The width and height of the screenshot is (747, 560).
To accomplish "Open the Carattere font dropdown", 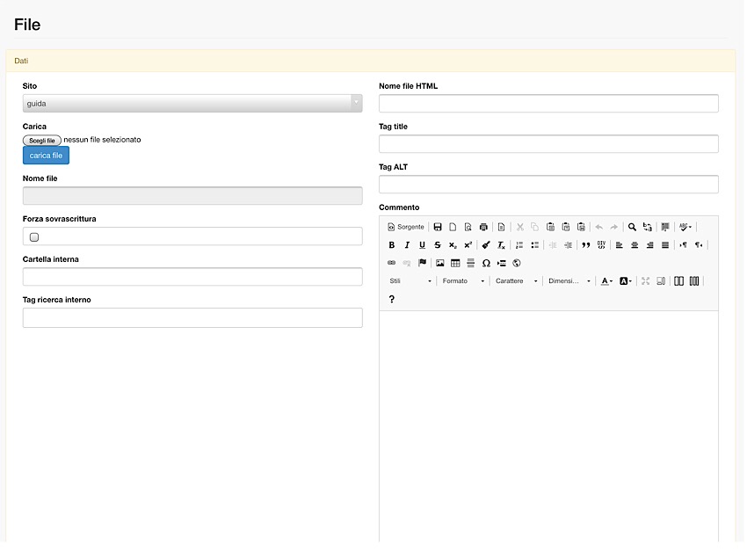I will coord(516,281).
